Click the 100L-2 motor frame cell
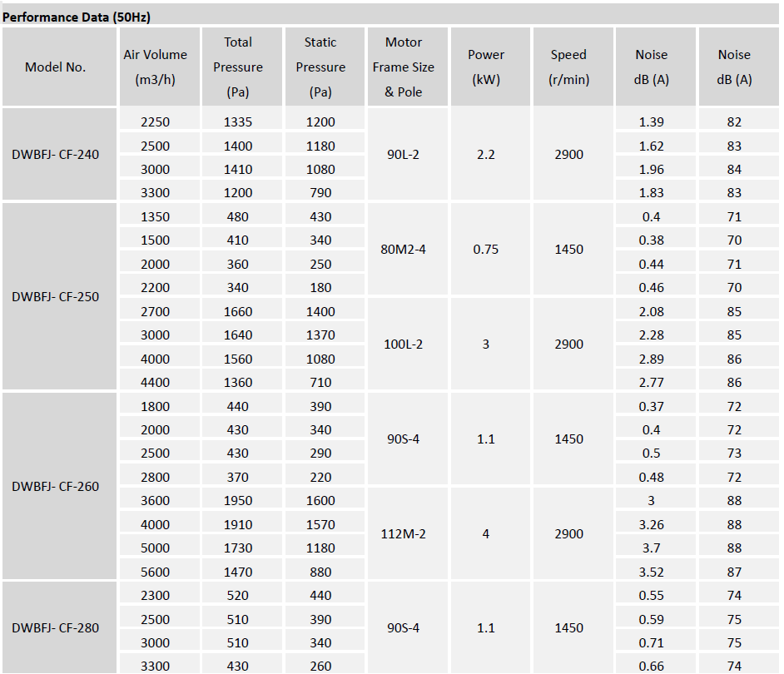784x674 pixels. coord(404,344)
